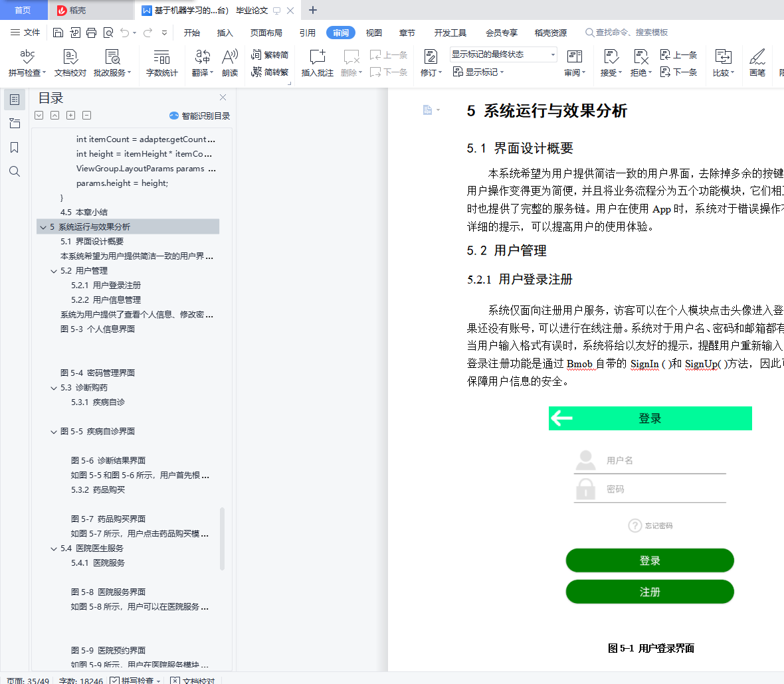Image resolution: width=784 pixels, height=684 pixels.
Task: Open the 文件 (File) menu
Action: (x=25, y=33)
